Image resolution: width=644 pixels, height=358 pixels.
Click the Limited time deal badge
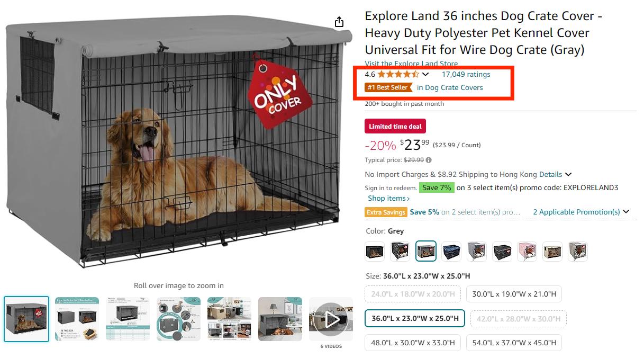pos(395,127)
